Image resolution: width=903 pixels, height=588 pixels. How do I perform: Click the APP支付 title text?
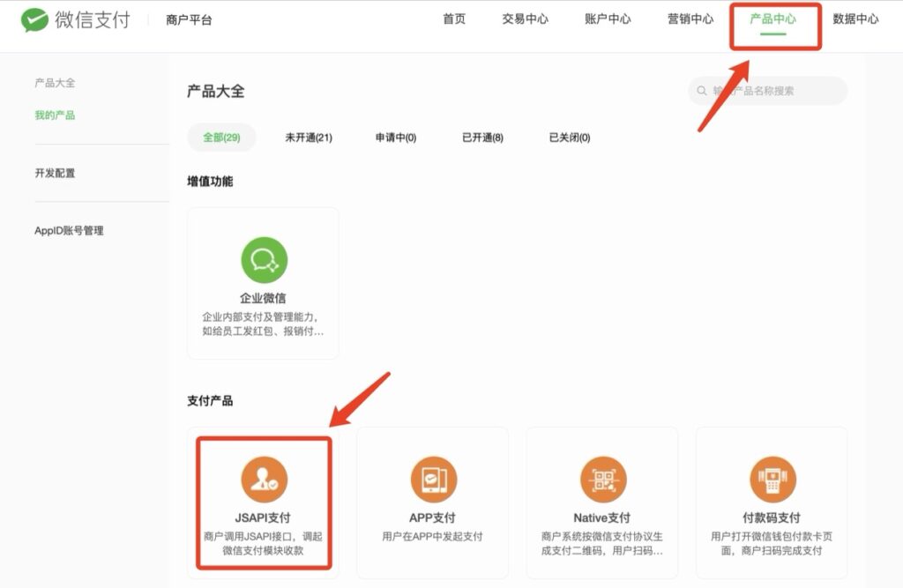(x=432, y=517)
